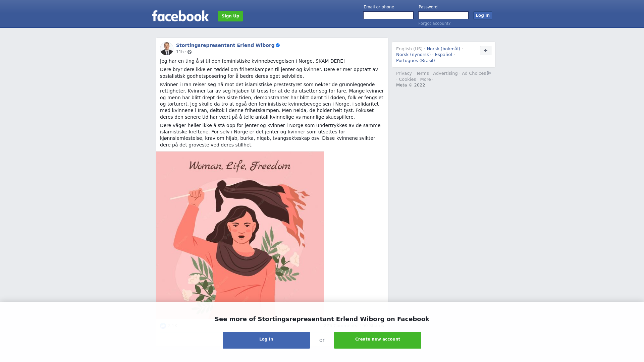Open the Stortingsrepresentant Erlend Wiborg page name
Screen dimensions: 644x362
click(x=225, y=45)
